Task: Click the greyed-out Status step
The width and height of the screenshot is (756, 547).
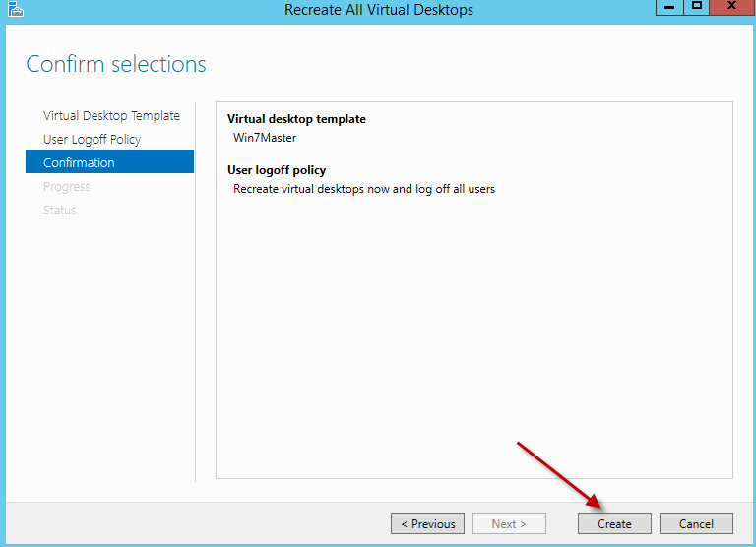Action: point(59,211)
